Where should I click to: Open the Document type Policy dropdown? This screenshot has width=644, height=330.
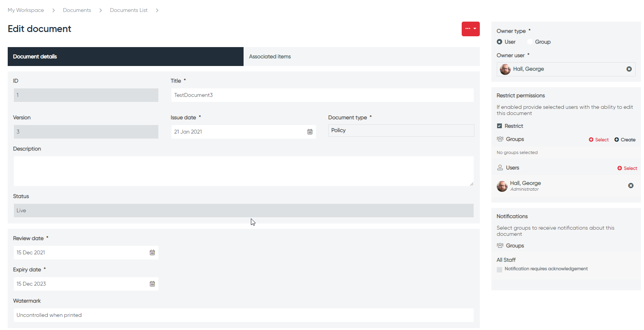click(x=401, y=130)
